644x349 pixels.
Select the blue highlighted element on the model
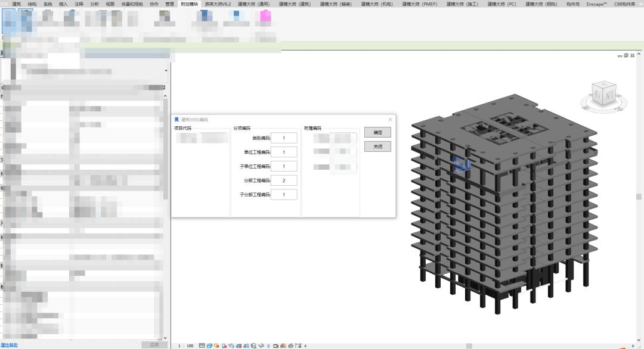460,164
